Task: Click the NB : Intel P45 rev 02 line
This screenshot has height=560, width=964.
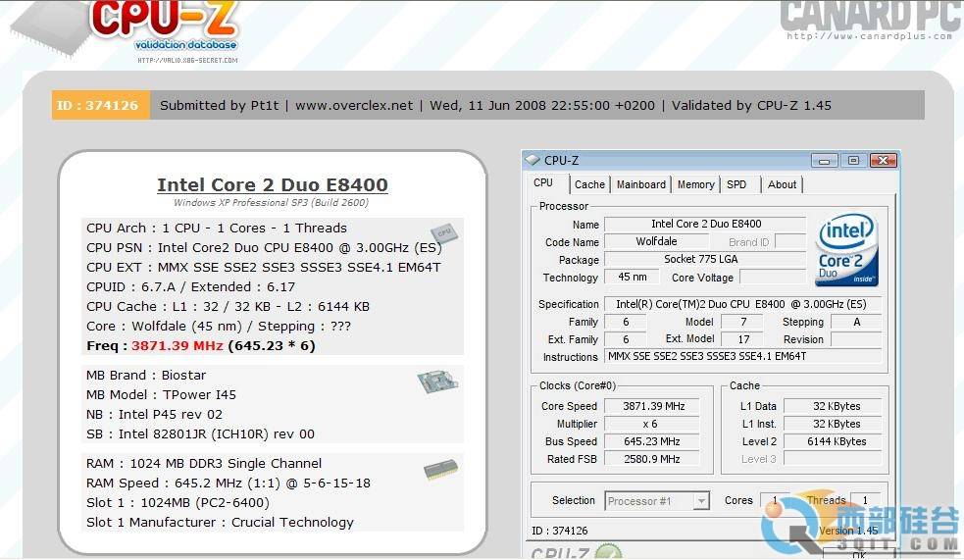Action: 154,414
